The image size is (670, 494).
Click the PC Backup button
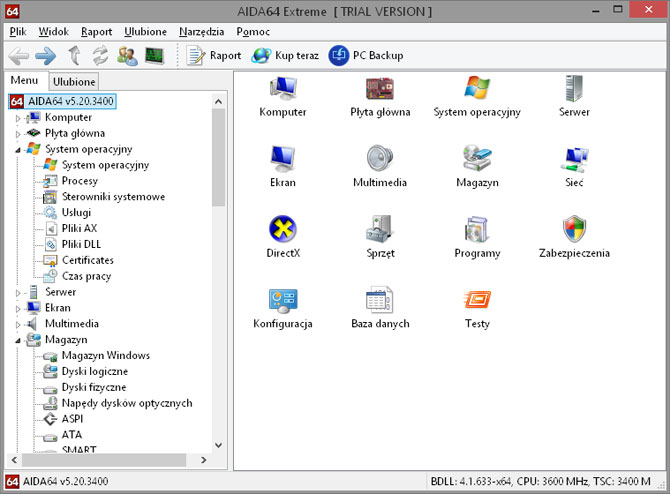366,56
